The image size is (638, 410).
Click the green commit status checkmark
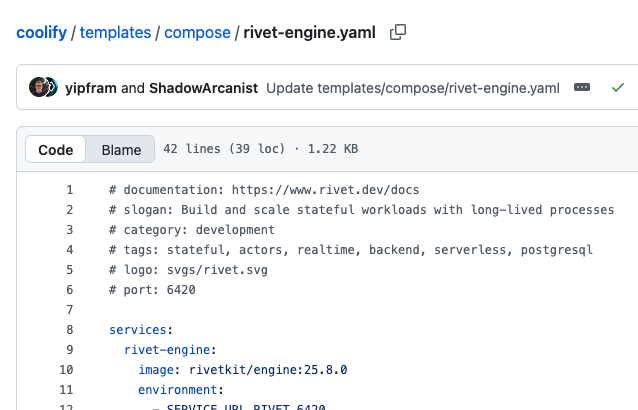click(x=618, y=88)
